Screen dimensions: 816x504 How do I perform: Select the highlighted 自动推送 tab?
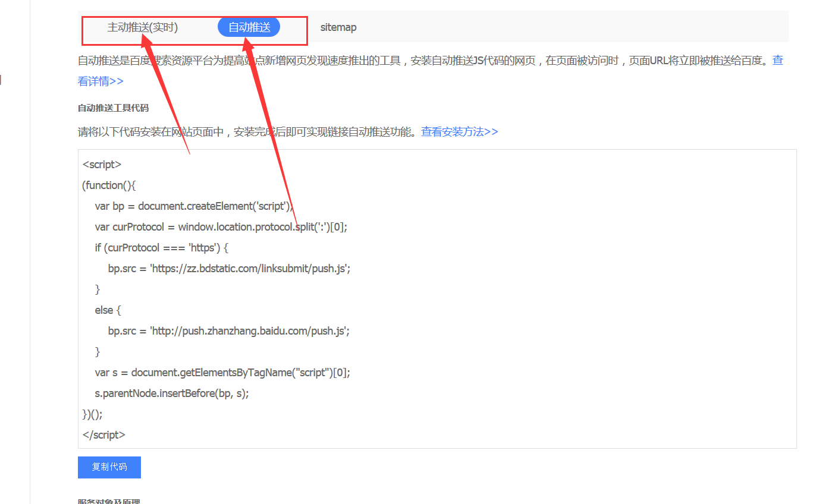249,27
